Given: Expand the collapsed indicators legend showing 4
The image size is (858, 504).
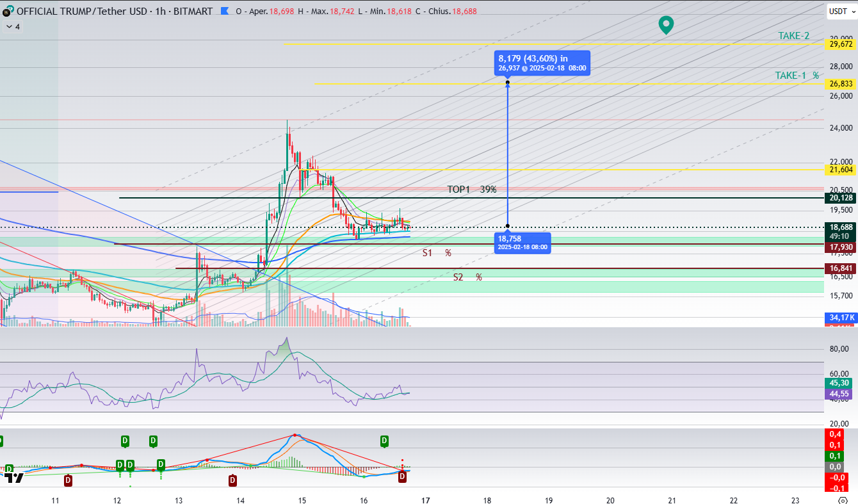Looking at the screenshot, I should coord(13,27).
